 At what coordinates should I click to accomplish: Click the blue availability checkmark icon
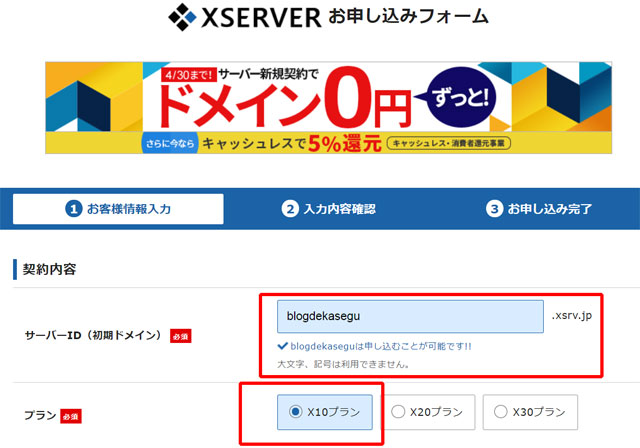point(282,347)
